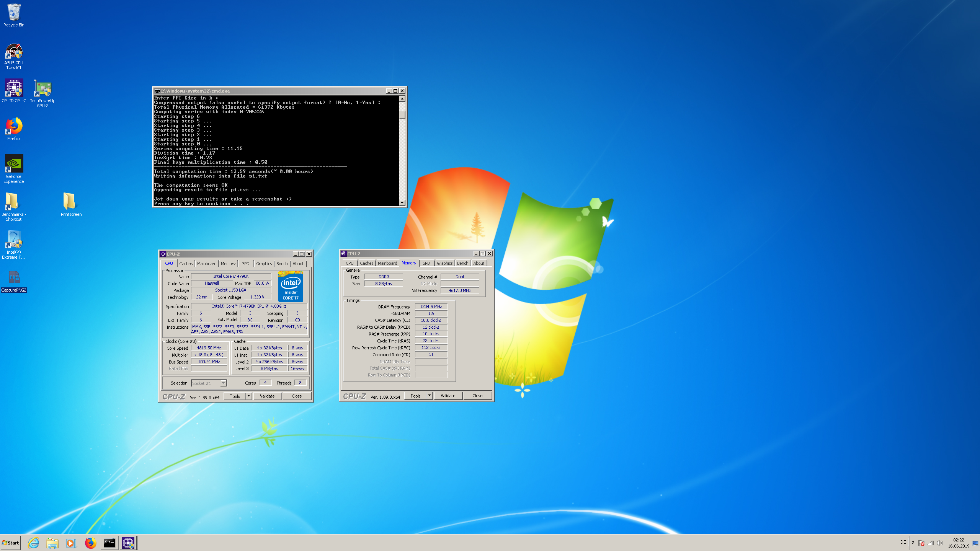Click the cmd window scroll down arrow

[402, 202]
